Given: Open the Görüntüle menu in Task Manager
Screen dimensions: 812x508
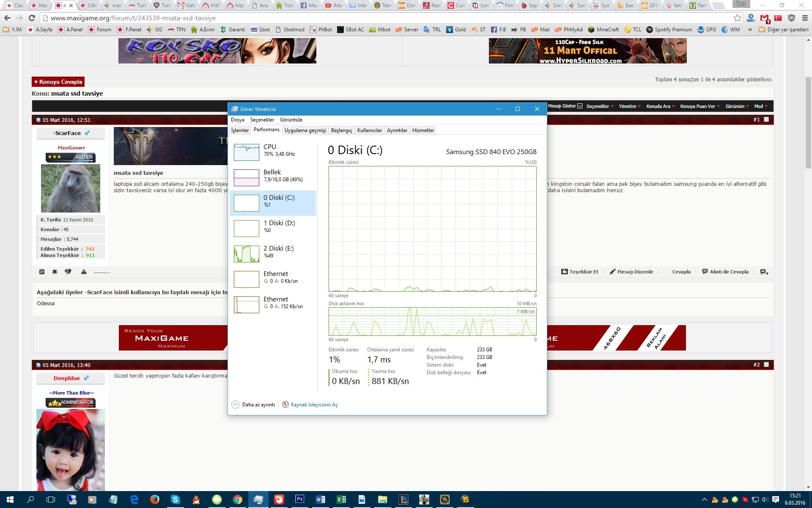Looking at the screenshot, I should coord(291,120).
